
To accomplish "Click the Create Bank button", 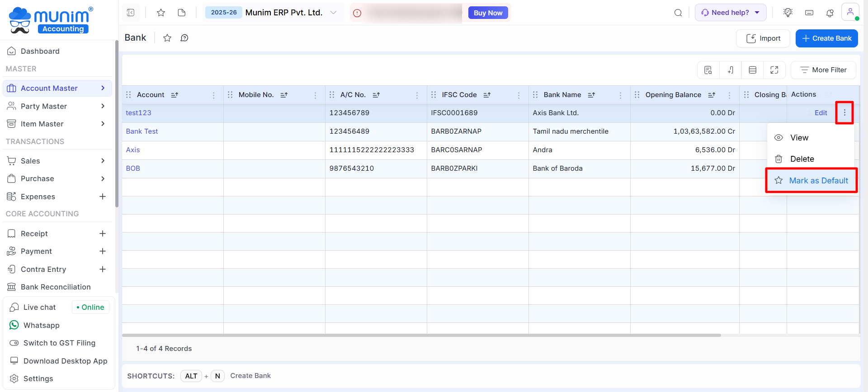I will coord(826,38).
